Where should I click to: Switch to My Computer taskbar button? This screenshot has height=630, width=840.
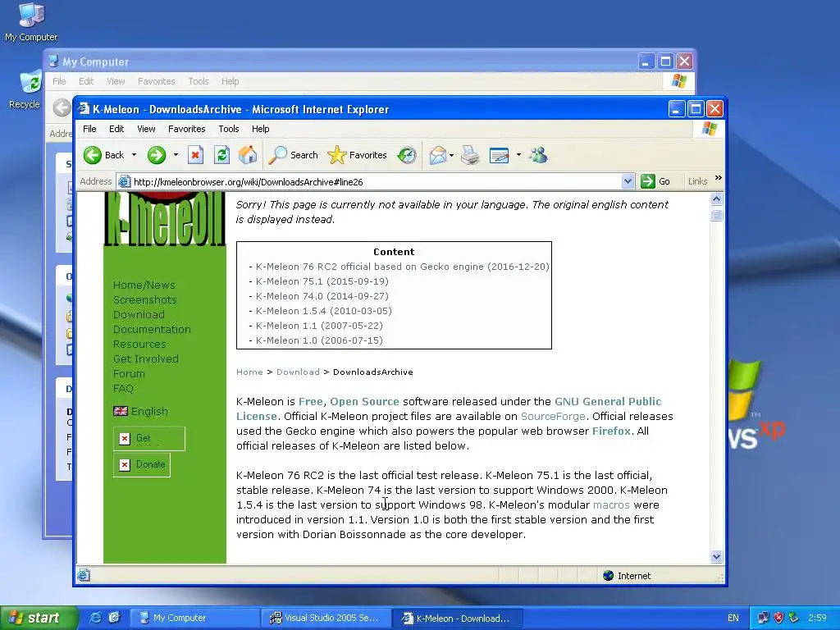pos(195,618)
